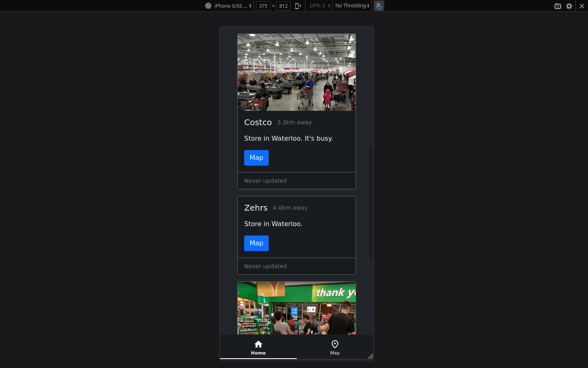588x368 pixels.
Task: Click 'Store in Waterloo. It's busy.' text
Action: pos(288,138)
